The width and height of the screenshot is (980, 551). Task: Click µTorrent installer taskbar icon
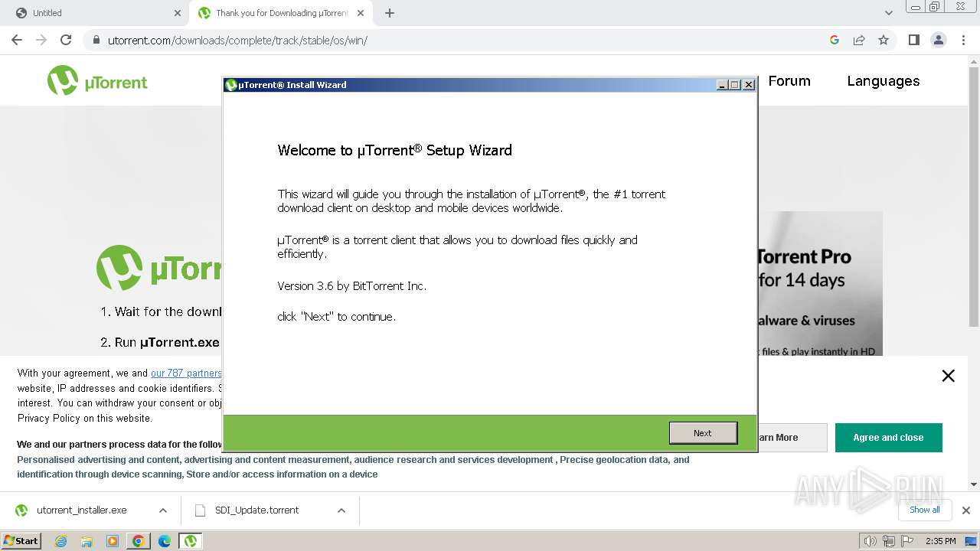coord(191,541)
